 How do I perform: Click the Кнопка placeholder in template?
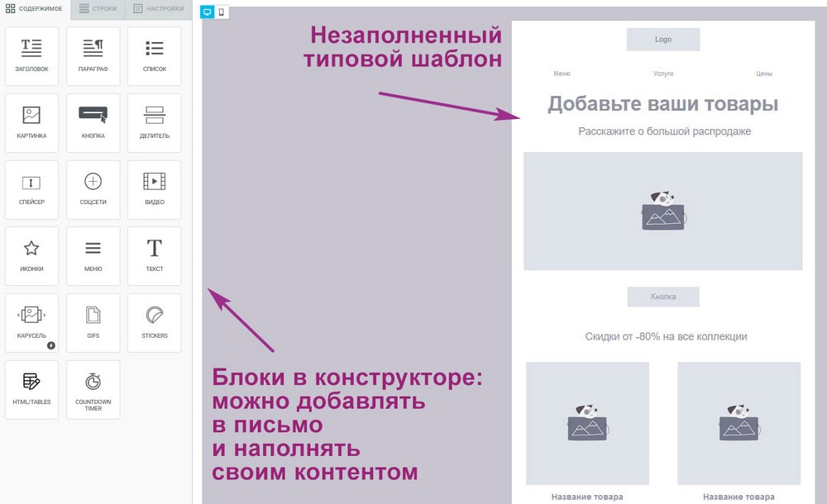coord(663,297)
